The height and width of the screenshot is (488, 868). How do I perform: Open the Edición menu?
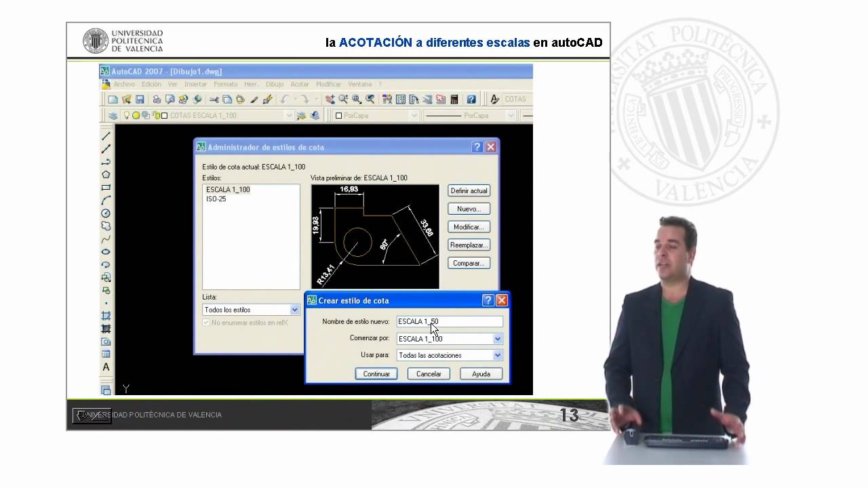pos(151,84)
